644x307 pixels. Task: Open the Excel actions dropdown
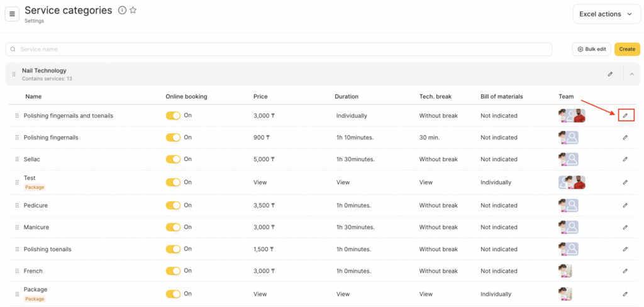click(606, 14)
